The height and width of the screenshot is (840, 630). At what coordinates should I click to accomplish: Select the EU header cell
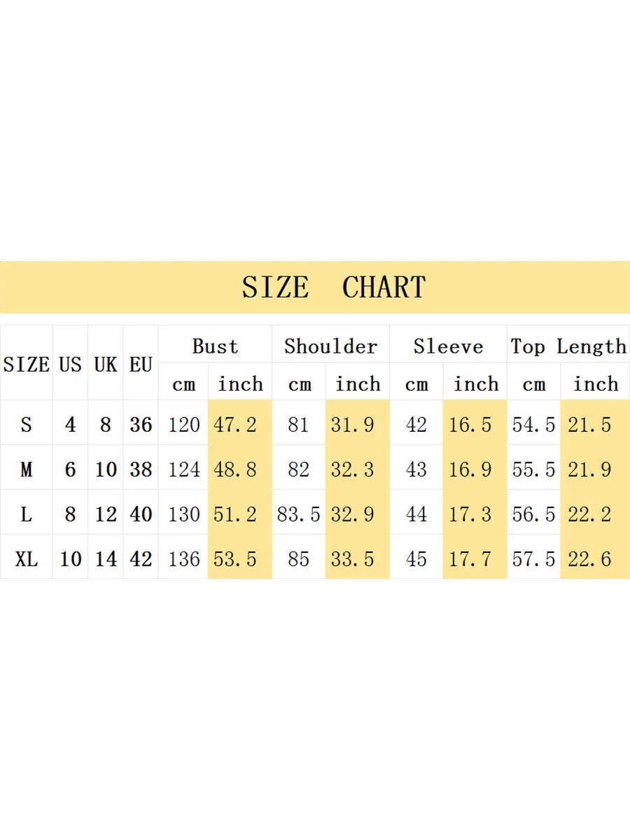[141, 364]
